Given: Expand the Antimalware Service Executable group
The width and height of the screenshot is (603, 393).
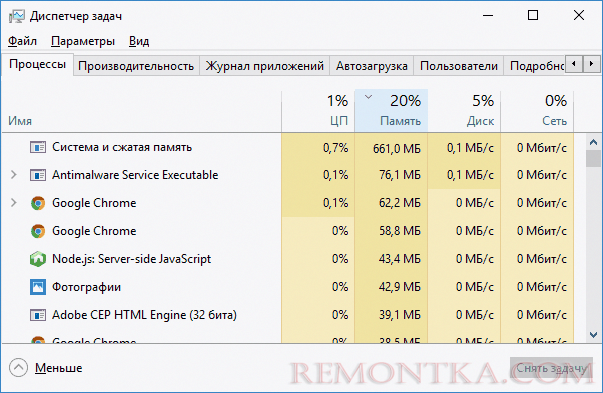Looking at the screenshot, I should 14,175.
